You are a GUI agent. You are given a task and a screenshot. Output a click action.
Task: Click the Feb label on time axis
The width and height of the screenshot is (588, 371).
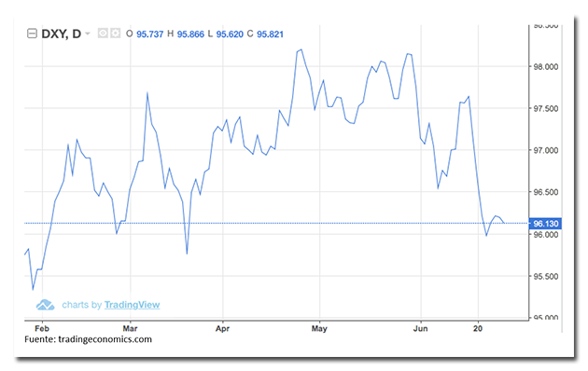pyautogui.click(x=42, y=328)
